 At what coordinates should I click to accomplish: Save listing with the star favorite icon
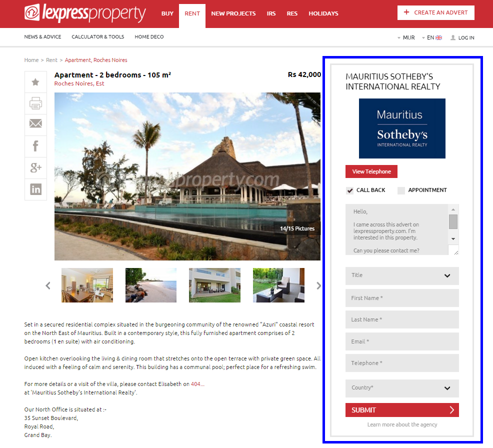click(35, 82)
